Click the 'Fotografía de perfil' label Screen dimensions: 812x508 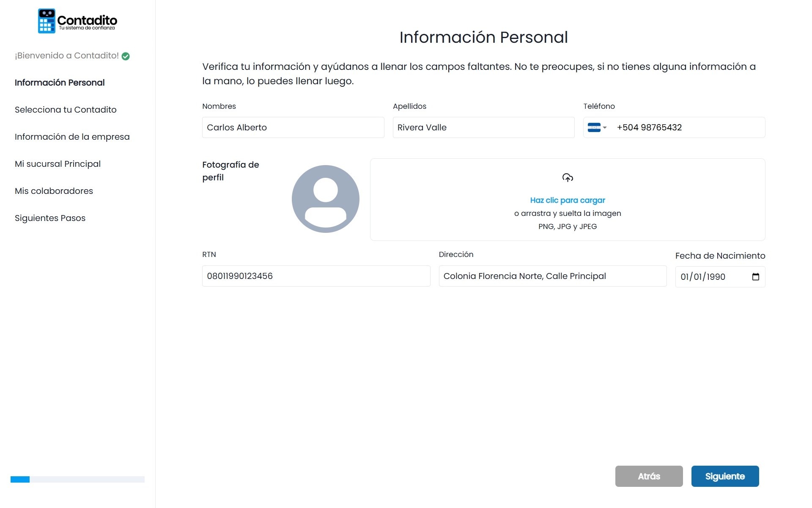point(230,171)
